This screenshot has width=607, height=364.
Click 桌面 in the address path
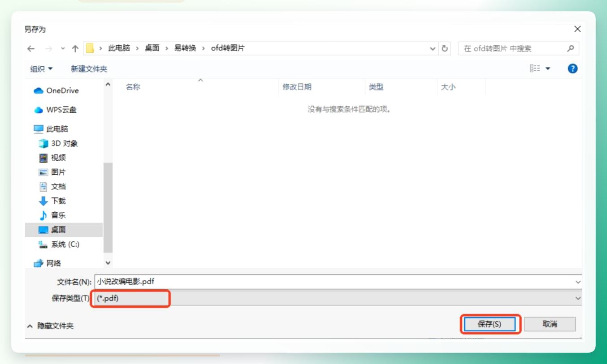click(x=152, y=48)
